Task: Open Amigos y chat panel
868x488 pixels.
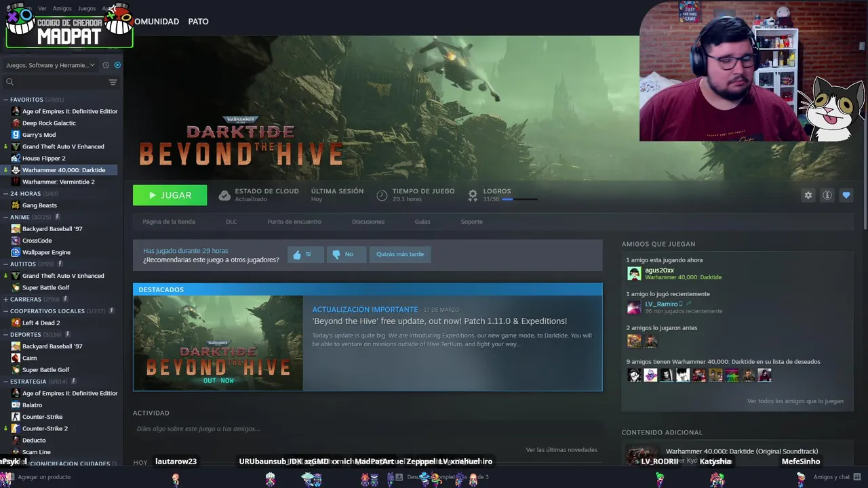Action: [837, 477]
